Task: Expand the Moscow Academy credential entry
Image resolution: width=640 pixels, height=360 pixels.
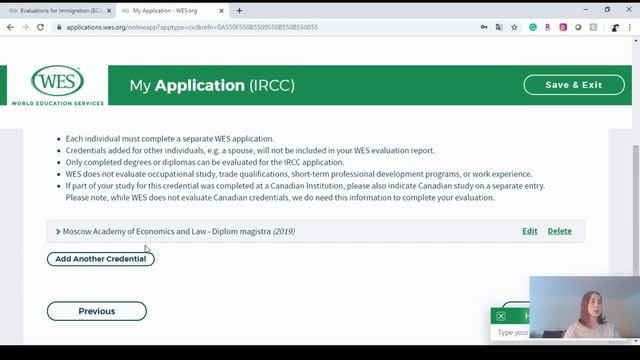Action: [58, 231]
